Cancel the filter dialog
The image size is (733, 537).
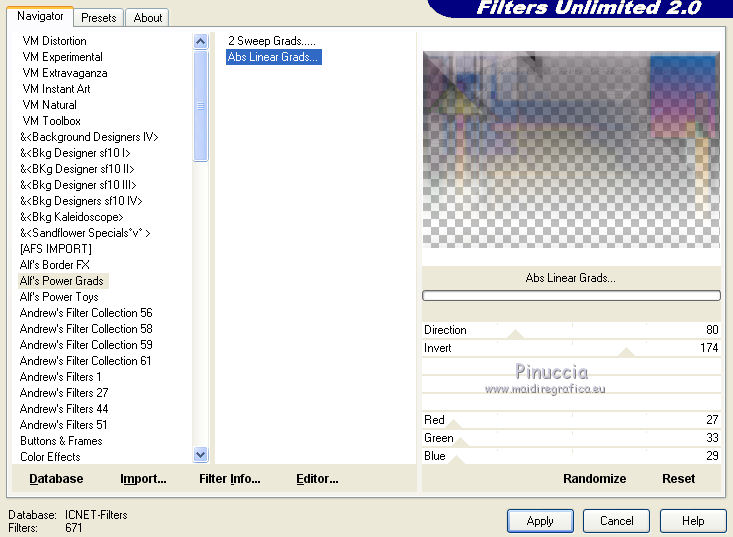[616, 521]
